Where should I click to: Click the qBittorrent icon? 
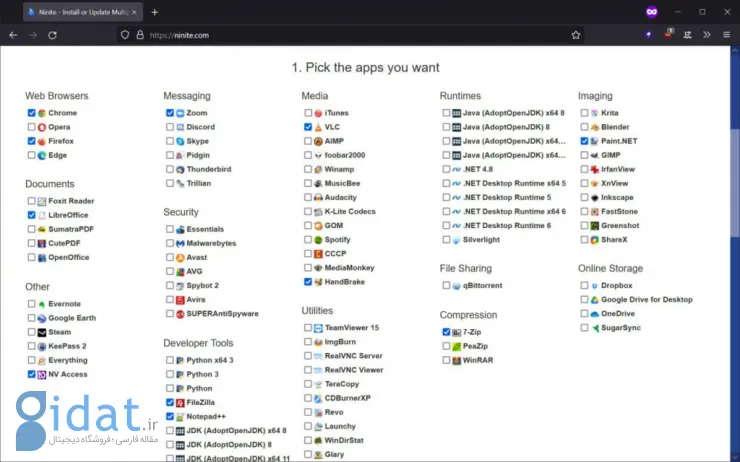[x=456, y=286]
